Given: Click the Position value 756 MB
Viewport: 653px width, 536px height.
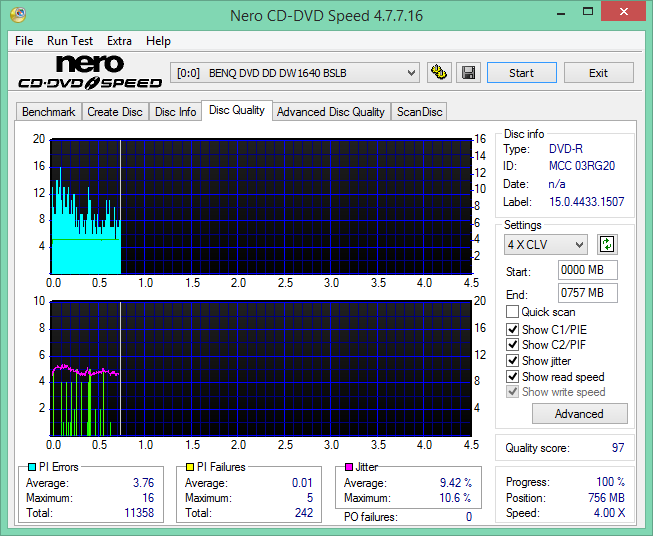Looking at the screenshot, I should point(606,498).
